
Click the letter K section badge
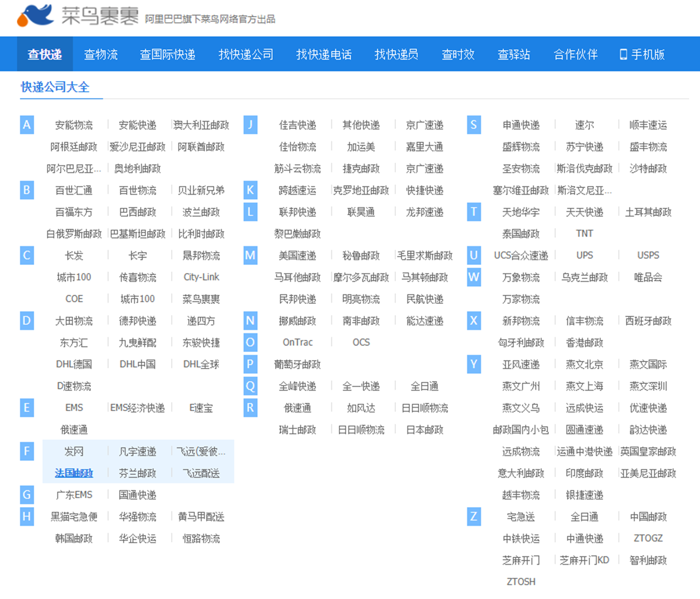pos(250,190)
